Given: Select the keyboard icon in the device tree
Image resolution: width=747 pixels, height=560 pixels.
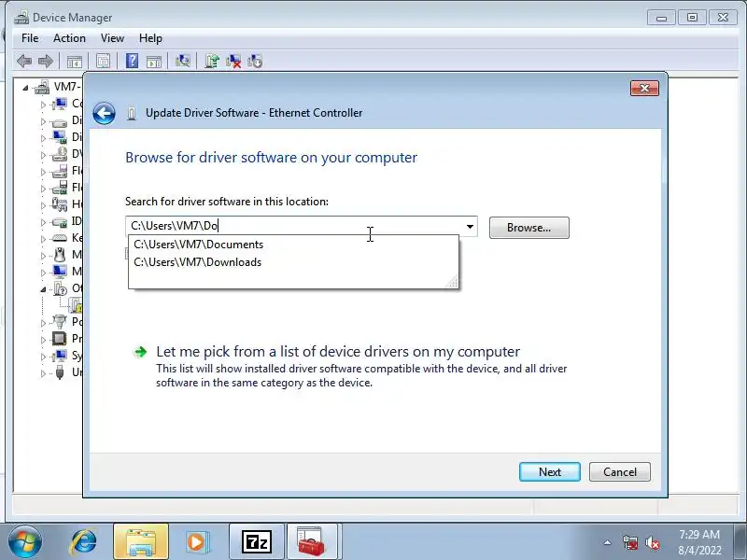Looking at the screenshot, I should (60, 238).
